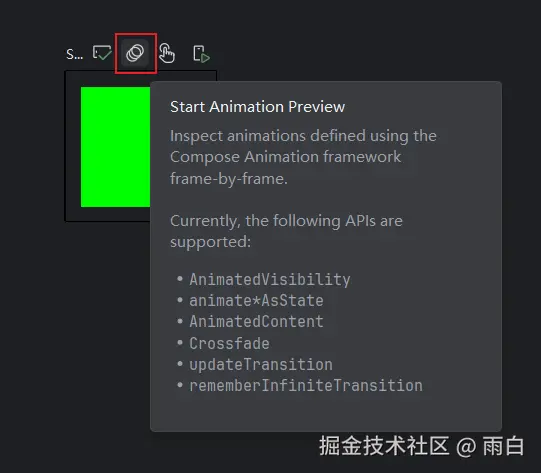Click the "Currently, the following APIs" paragraph
The height and width of the screenshot is (473, 541).
click(x=286, y=231)
